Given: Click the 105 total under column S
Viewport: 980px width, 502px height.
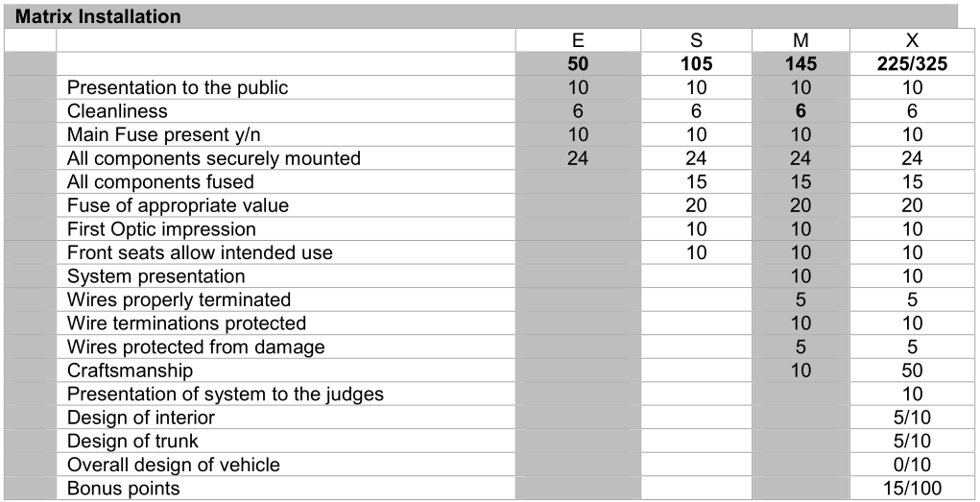Looking at the screenshot, I should tap(696, 64).
